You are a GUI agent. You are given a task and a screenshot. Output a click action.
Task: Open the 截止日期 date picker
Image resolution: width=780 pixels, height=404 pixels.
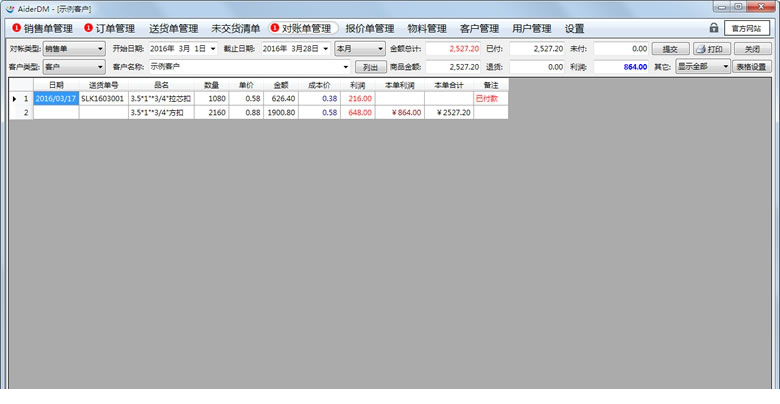326,49
